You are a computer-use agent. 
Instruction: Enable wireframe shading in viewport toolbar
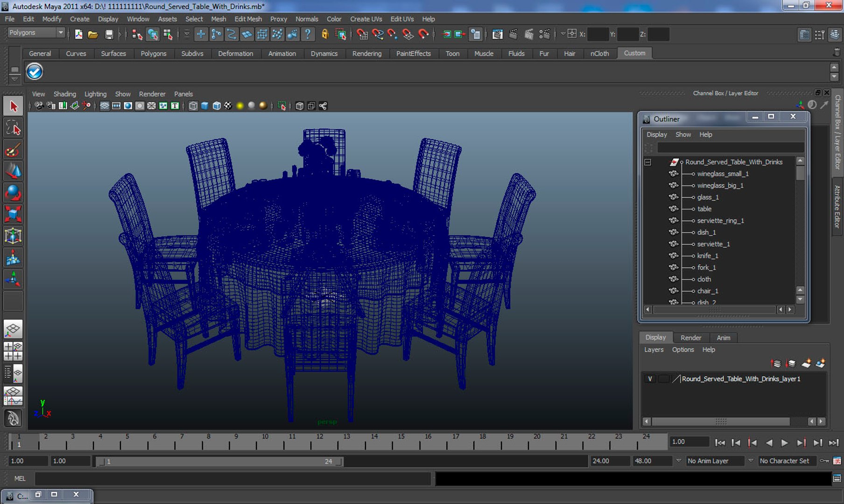click(193, 106)
